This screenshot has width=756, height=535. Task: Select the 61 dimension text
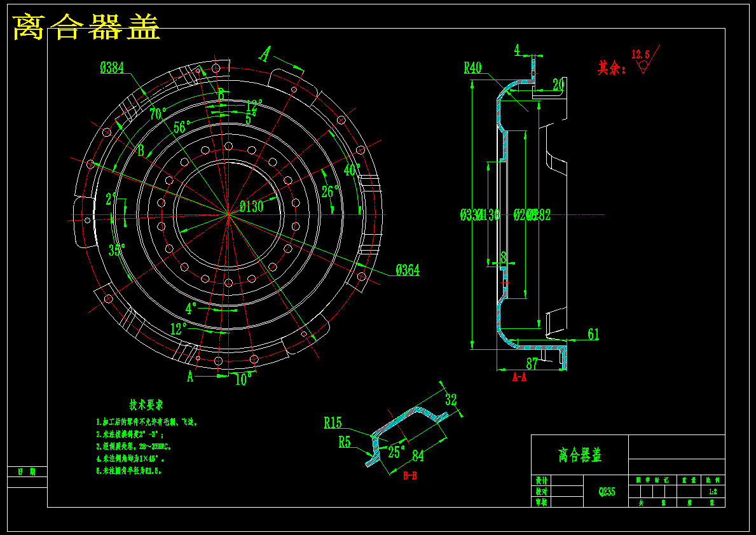(593, 334)
